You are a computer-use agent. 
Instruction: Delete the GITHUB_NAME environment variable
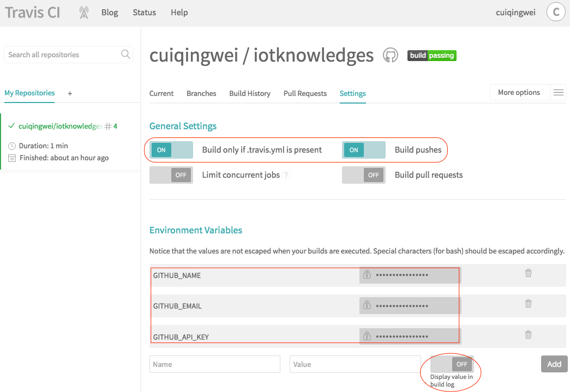click(528, 273)
